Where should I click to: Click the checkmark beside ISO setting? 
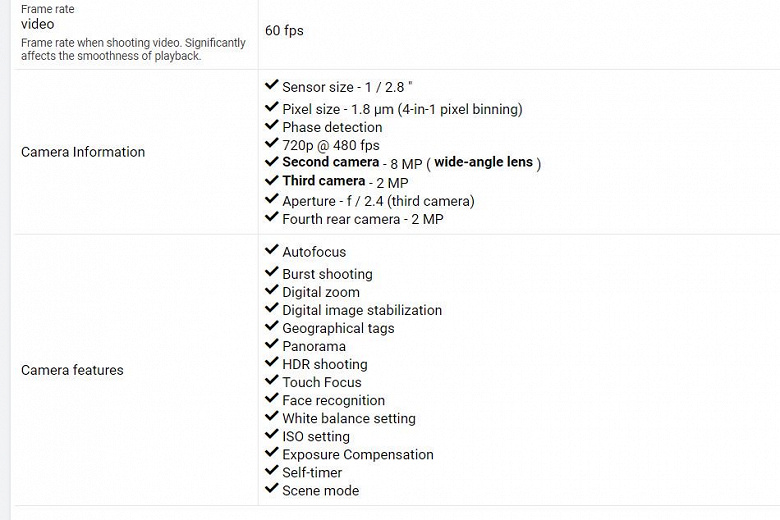(x=271, y=434)
